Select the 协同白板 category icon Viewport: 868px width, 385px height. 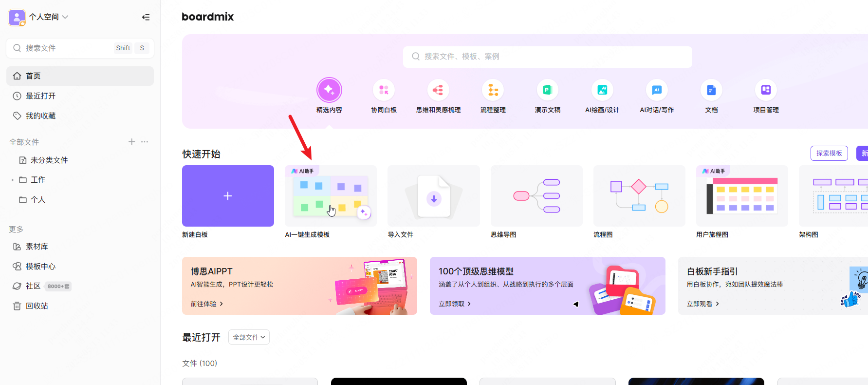click(384, 90)
